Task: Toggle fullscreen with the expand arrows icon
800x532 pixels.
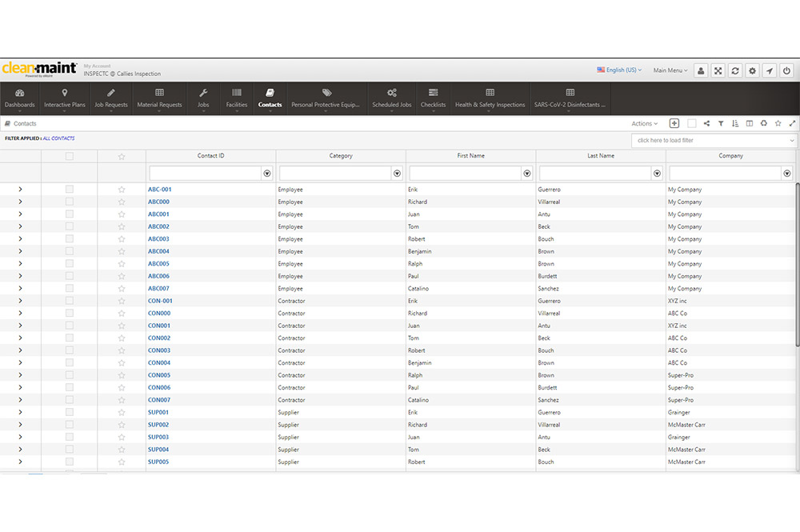Action: pos(718,71)
